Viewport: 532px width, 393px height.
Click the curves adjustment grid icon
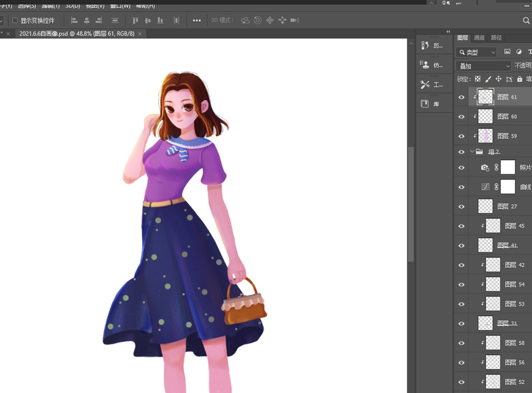tap(485, 187)
